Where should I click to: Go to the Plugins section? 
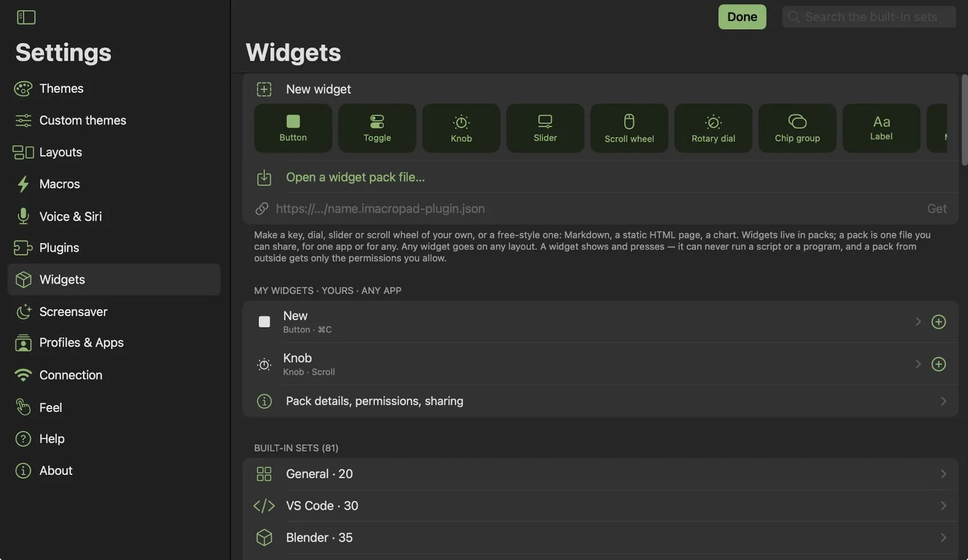coord(114,248)
